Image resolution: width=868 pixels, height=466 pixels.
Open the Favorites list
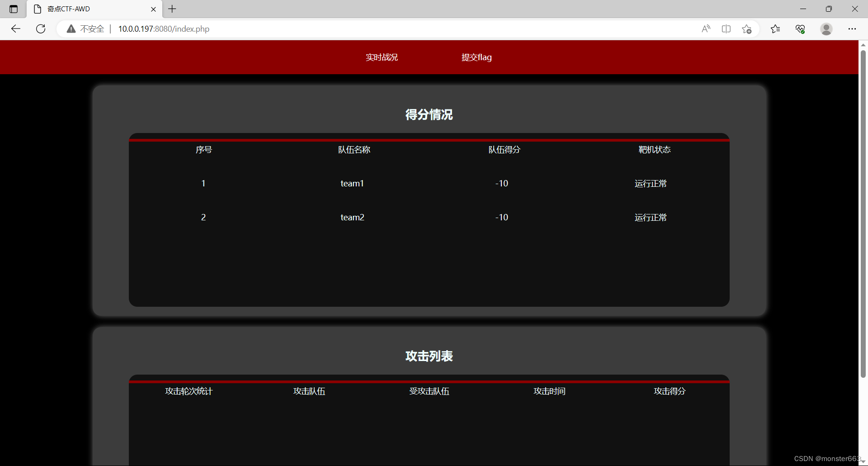tap(775, 29)
